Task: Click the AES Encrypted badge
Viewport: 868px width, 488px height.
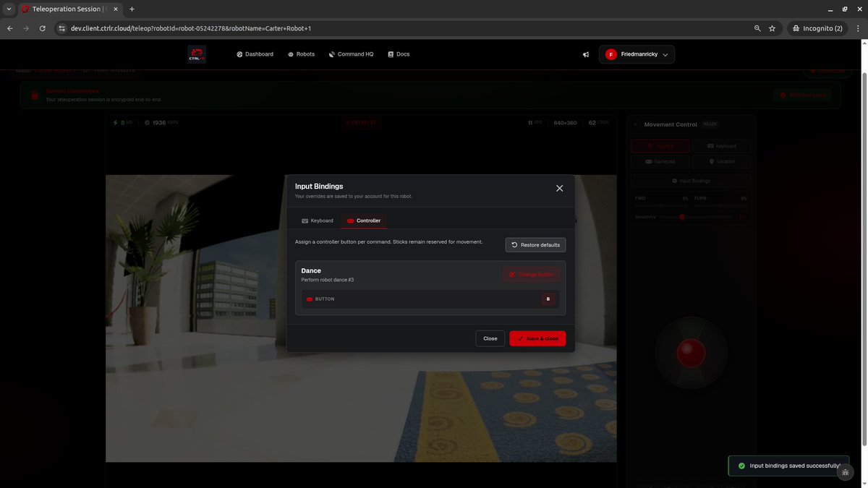Action: [802, 95]
